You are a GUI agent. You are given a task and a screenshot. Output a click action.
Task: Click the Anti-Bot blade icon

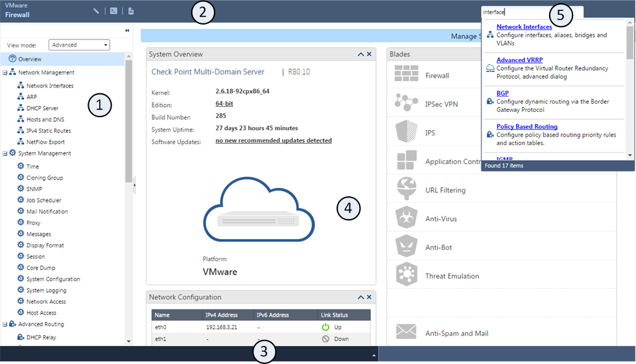pyautogui.click(x=406, y=246)
